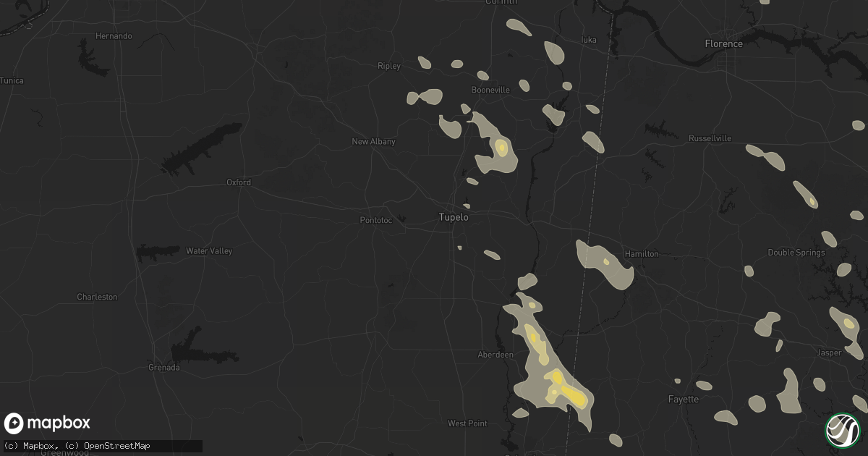
Task: Click the bright yellow storm core southeast of Aberdeen
Action: click(x=574, y=395)
